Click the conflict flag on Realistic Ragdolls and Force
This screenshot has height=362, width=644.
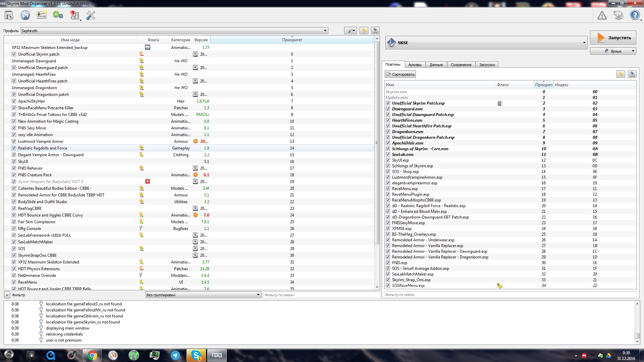(141, 148)
